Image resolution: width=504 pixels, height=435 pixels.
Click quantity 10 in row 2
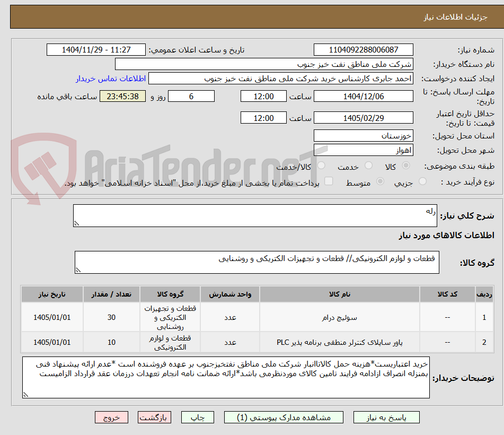pyautogui.click(x=111, y=342)
